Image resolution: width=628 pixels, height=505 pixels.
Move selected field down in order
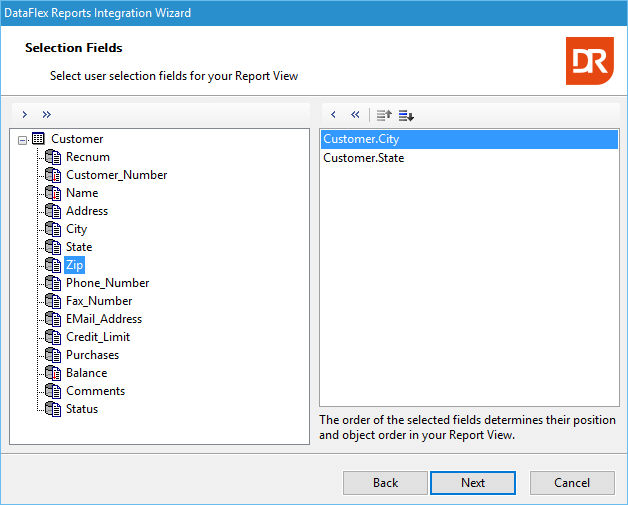point(406,115)
